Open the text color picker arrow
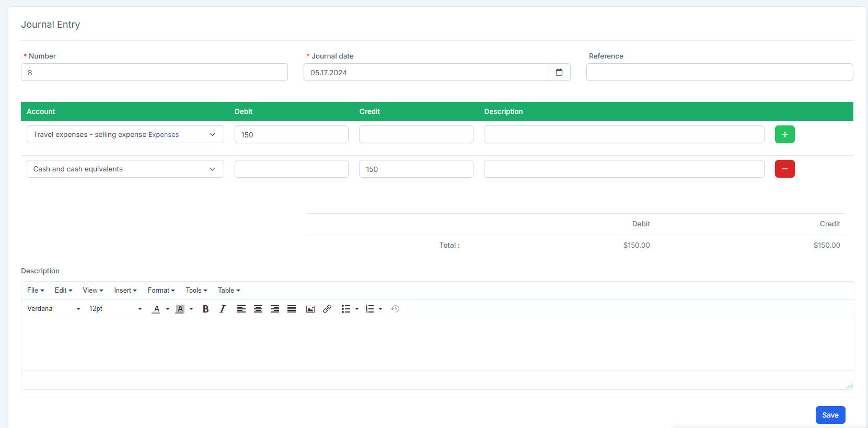Screen dimensions: 868x428 click(x=168, y=309)
